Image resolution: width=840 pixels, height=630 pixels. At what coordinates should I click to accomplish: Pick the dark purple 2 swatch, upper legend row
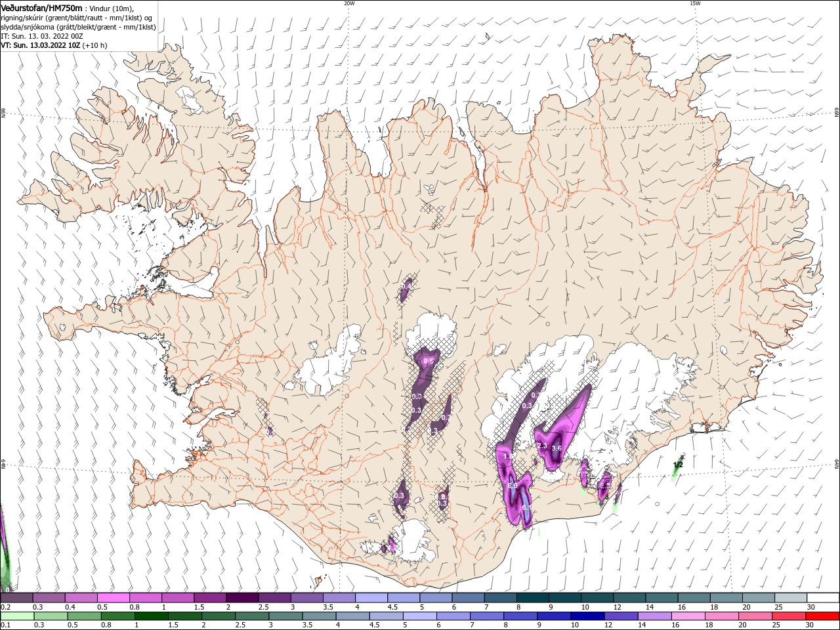point(242,597)
